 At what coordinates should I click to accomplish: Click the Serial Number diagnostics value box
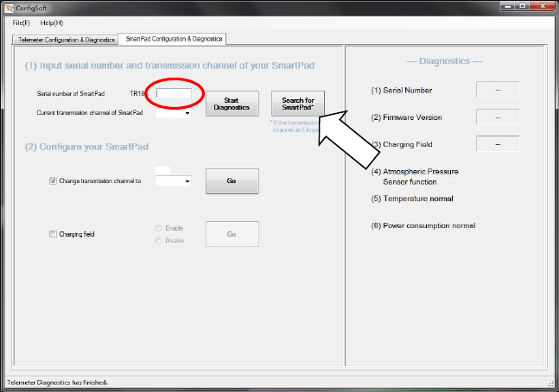coord(498,90)
